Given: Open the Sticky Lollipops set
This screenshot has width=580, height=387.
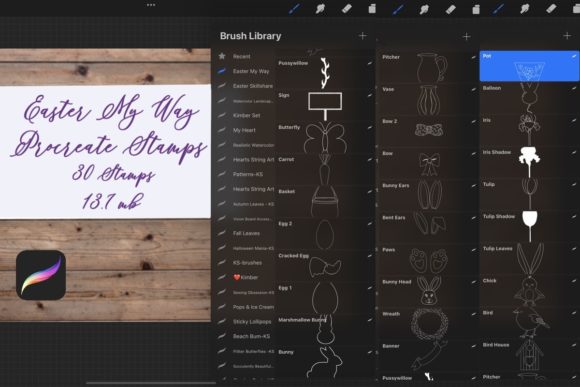Looking at the screenshot, I should [x=252, y=322].
